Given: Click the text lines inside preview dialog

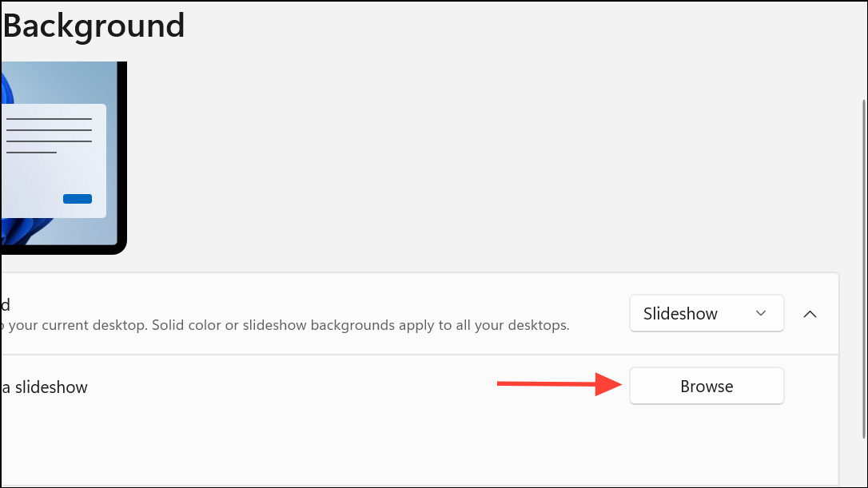Looking at the screenshot, I should click(x=49, y=136).
